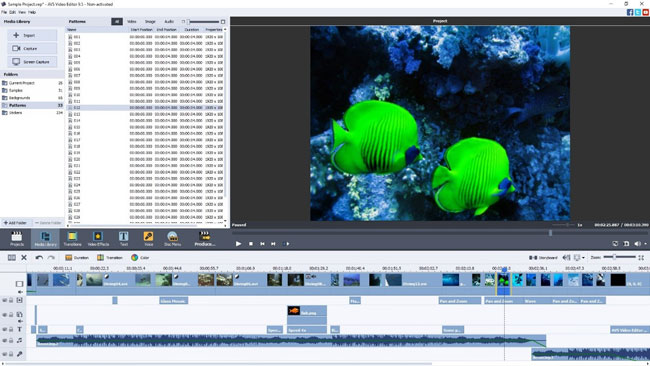Click the zoom-to-fit timeline icon
650x366 pixels.
(641, 257)
